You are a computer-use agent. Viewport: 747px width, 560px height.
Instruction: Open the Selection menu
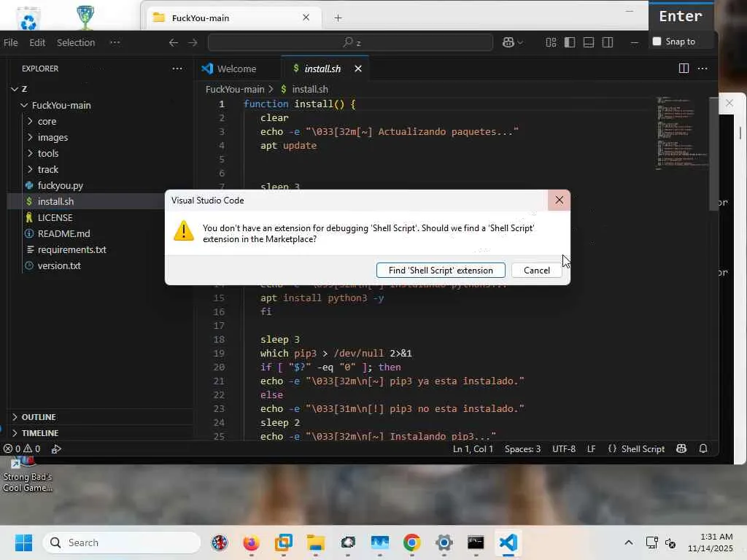(76, 42)
